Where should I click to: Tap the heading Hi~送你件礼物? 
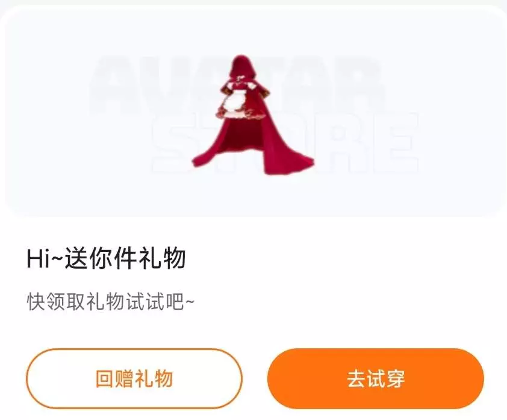pyautogui.click(x=106, y=259)
